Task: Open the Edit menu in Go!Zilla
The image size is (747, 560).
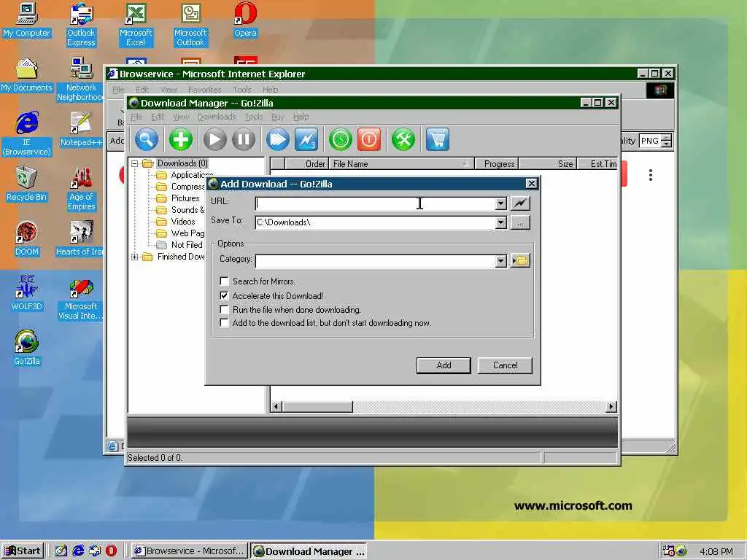Action: point(158,117)
